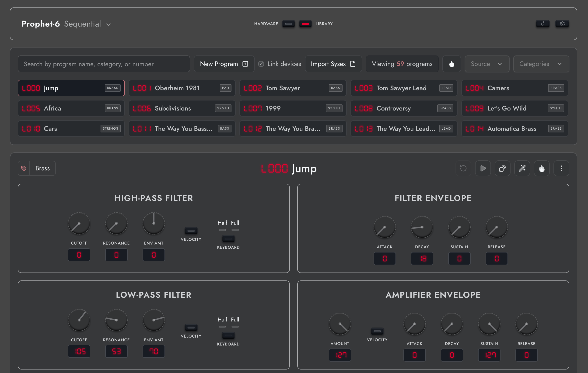Click Filter Envelope DECAY value display 18

point(422,258)
